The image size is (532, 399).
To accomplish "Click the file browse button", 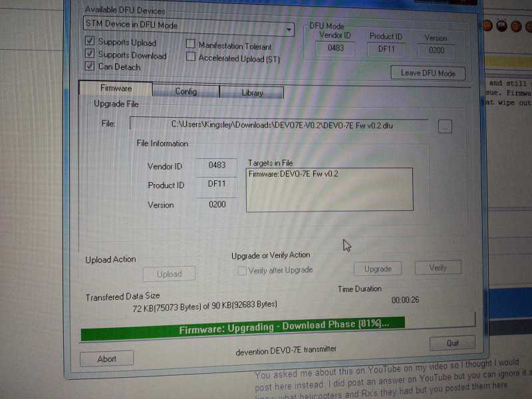I will point(445,126).
